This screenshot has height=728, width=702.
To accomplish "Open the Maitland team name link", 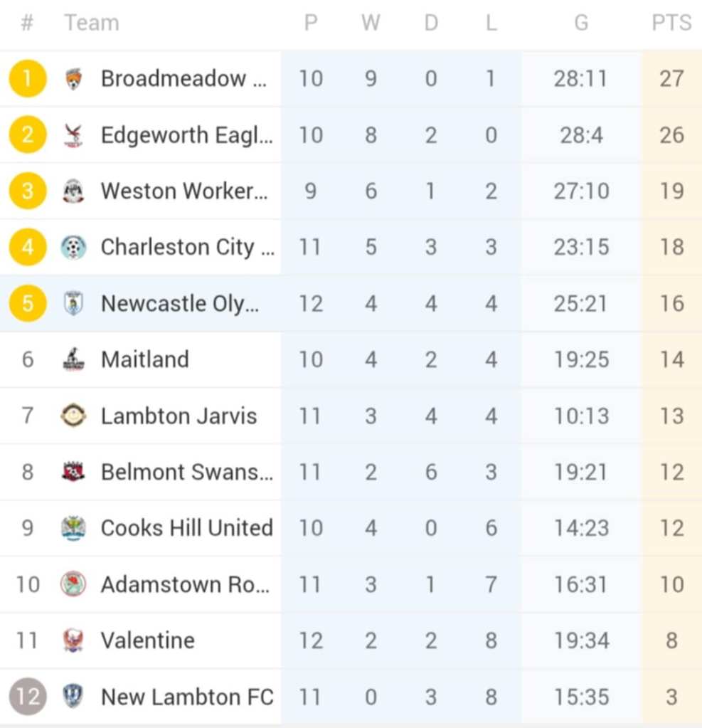I will click(145, 359).
